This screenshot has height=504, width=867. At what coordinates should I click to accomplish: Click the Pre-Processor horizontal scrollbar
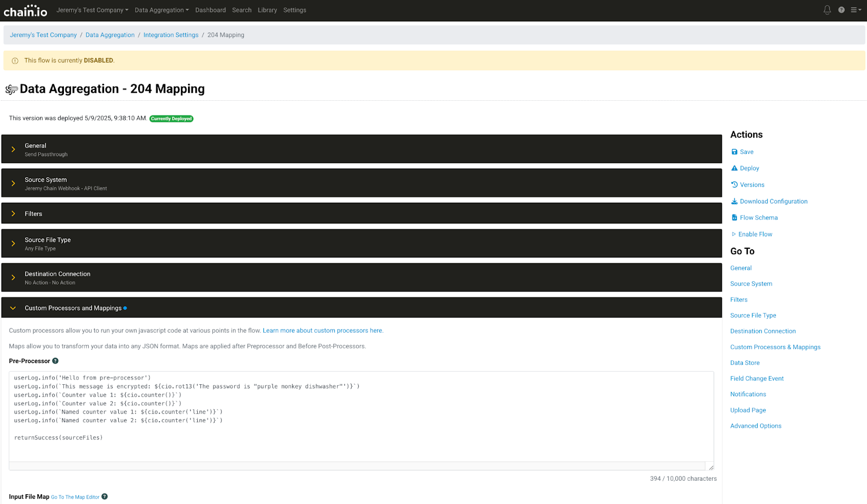click(x=357, y=466)
